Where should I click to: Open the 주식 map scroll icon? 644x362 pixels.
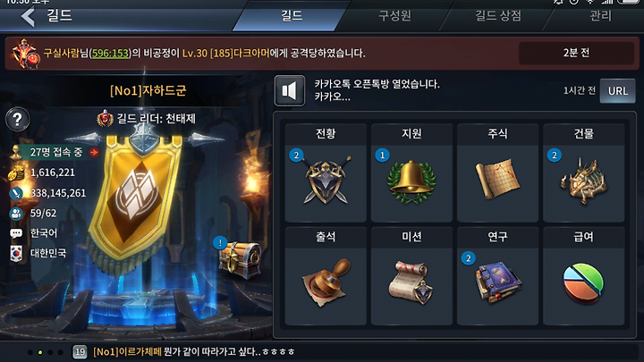[x=498, y=179]
